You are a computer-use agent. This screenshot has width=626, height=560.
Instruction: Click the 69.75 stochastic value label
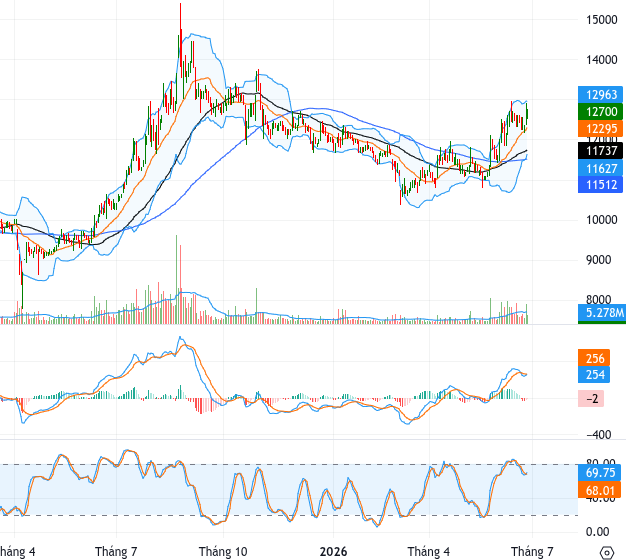coord(600,473)
